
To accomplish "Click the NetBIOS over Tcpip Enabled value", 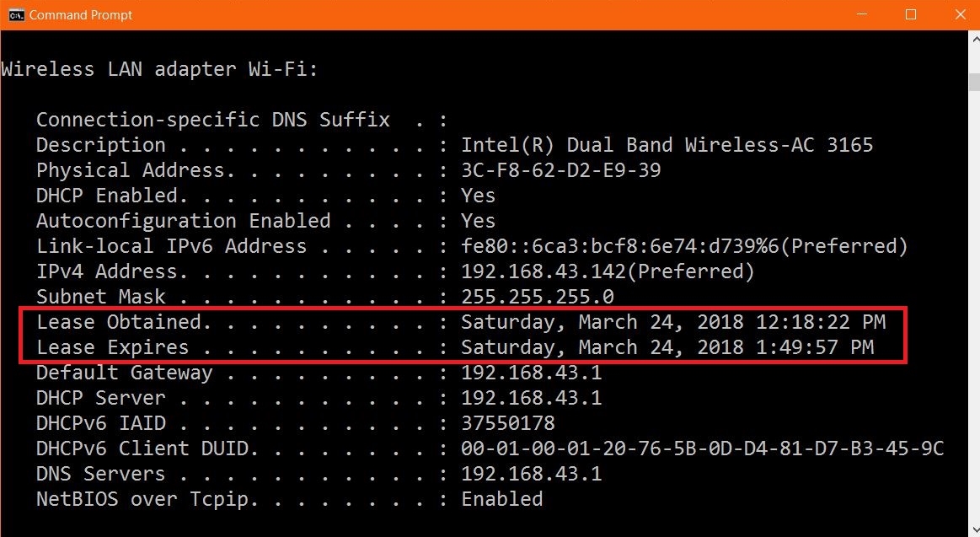I will (x=502, y=499).
